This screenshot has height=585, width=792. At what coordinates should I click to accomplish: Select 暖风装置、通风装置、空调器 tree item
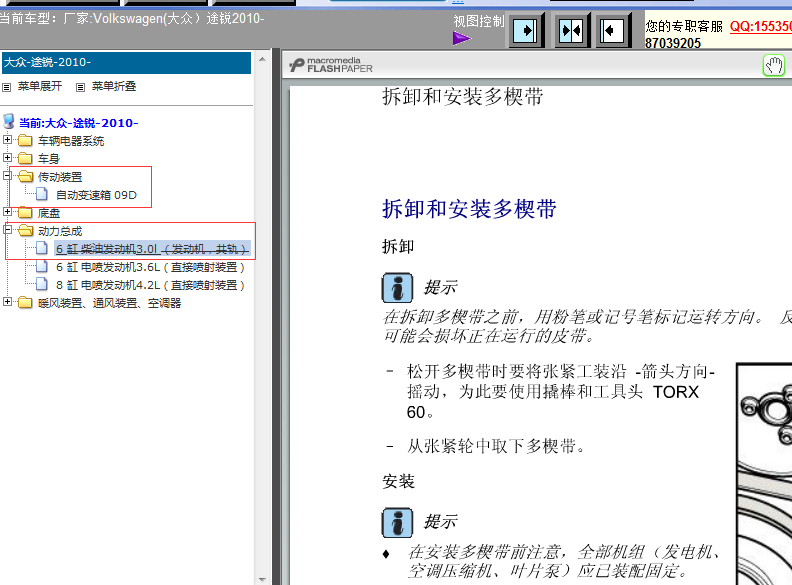pyautogui.click(x=110, y=303)
